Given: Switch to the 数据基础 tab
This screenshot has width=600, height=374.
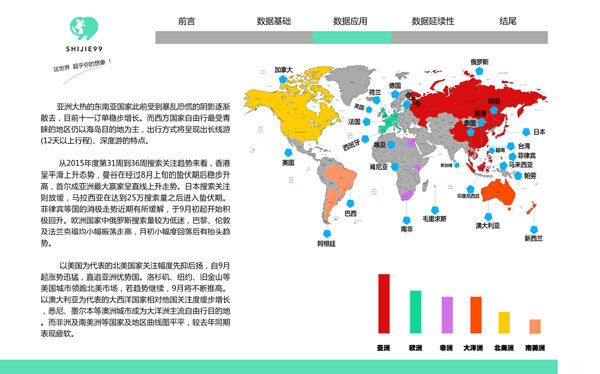Looking at the screenshot, I should [x=274, y=21].
